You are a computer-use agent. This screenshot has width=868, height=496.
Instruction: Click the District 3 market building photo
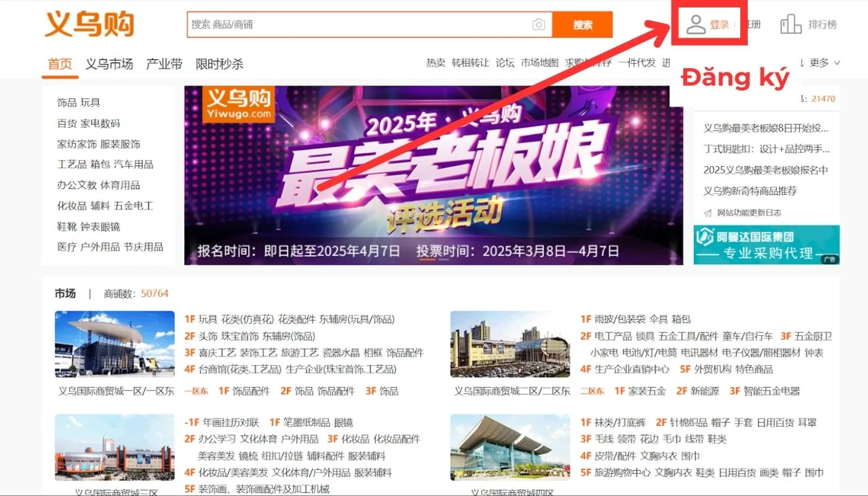tap(115, 447)
